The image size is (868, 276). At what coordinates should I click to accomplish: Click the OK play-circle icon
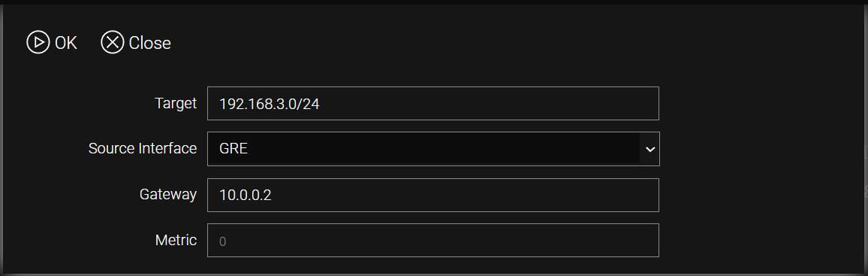[38, 43]
